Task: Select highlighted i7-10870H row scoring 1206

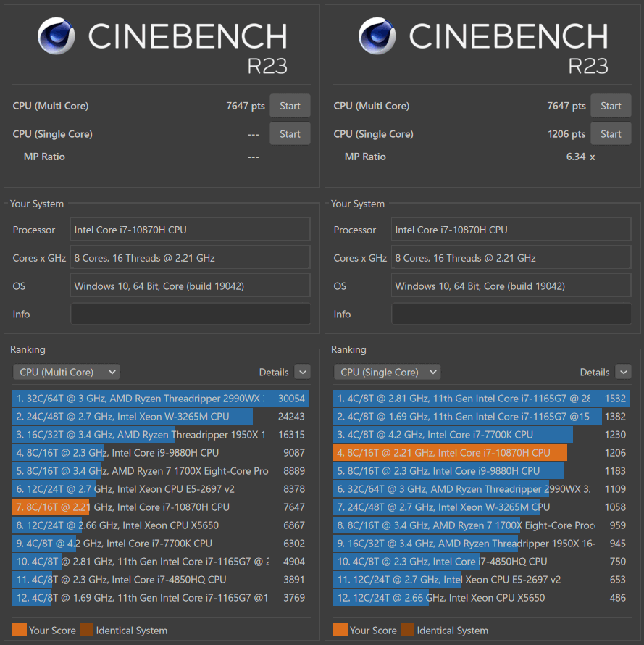Action: click(482, 452)
